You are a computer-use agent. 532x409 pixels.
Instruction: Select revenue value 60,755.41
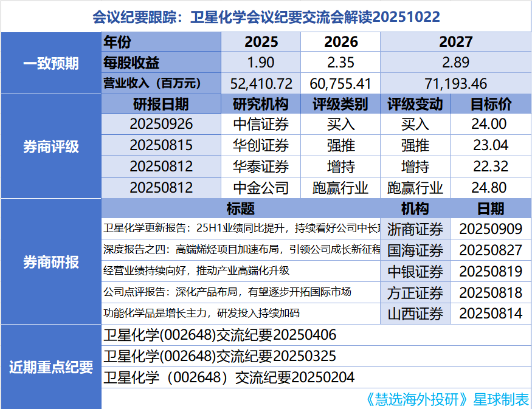click(340, 83)
